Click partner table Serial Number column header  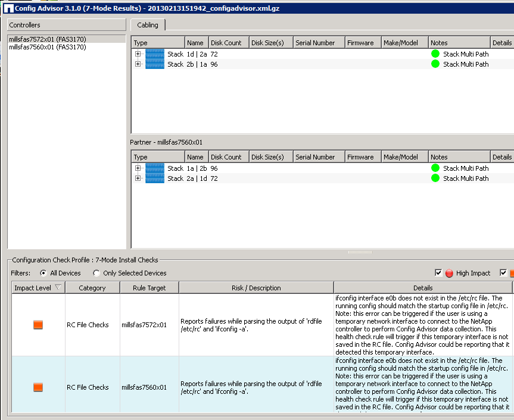point(319,157)
